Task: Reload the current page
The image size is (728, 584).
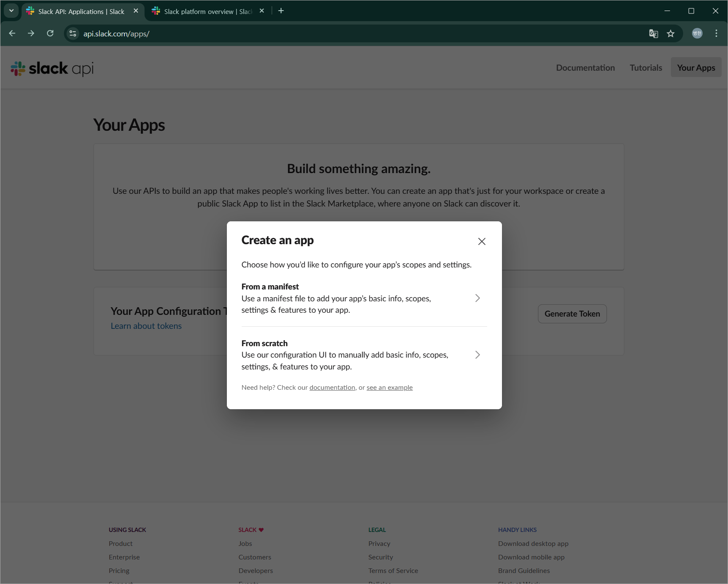Action: 50,33
